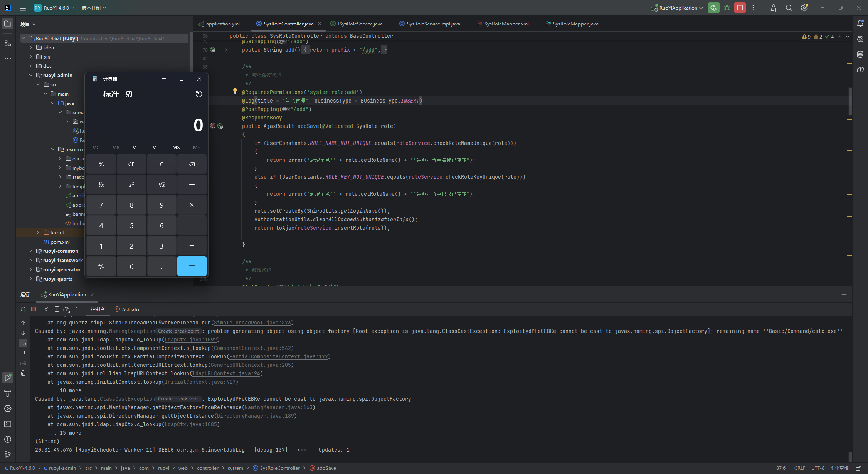
Task: Click UTF-8 encoding in status bar
Action: coord(818,468)
